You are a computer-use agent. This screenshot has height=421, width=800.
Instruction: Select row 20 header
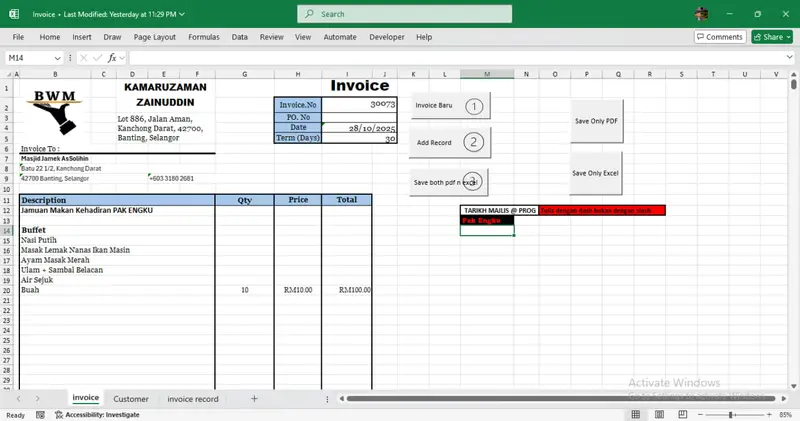[x=7, y=290]
